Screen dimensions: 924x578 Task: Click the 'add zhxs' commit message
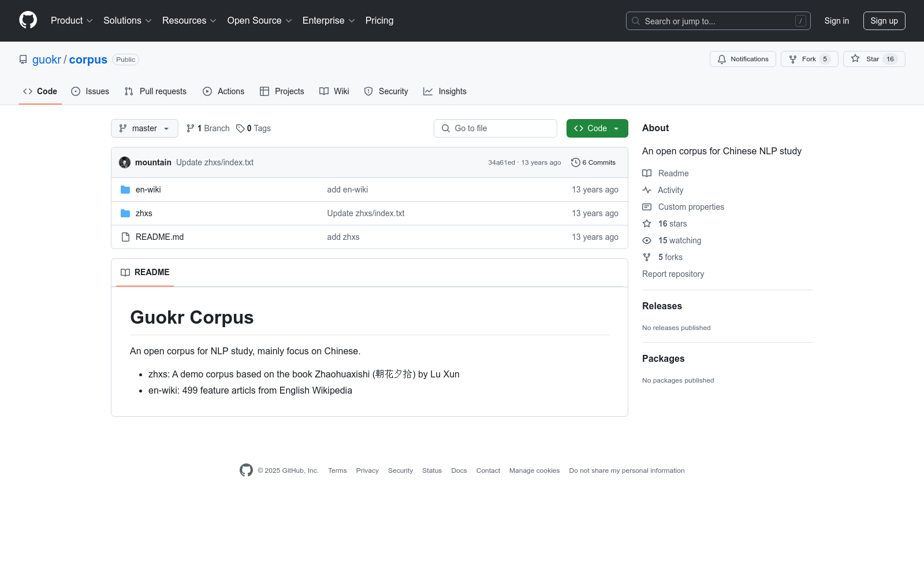(343, 237)
